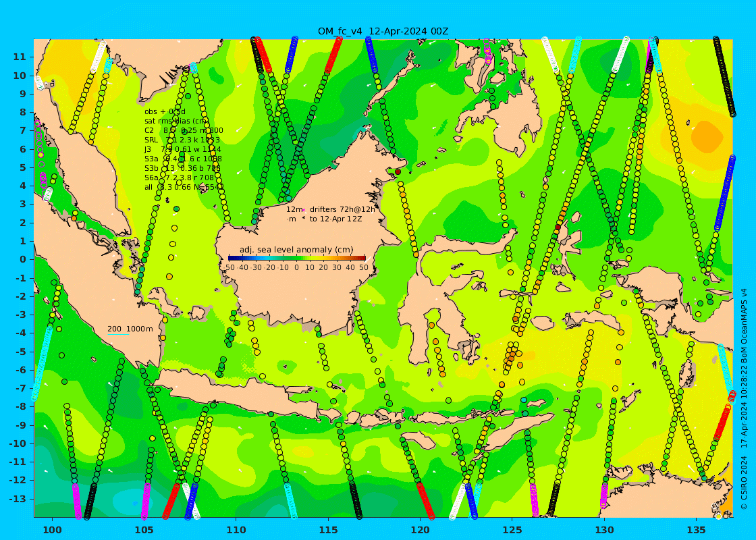The image size is (756, 540).
Task: Select the C2 satellite statistics row
Action: [184, 130]
